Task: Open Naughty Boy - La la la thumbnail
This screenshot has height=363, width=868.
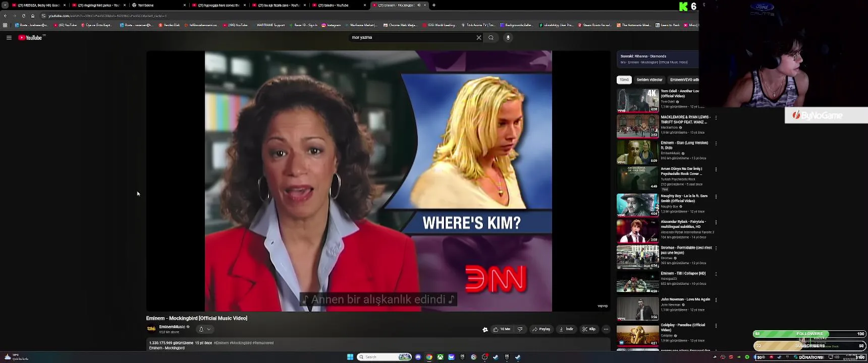Action: (638, 205)
